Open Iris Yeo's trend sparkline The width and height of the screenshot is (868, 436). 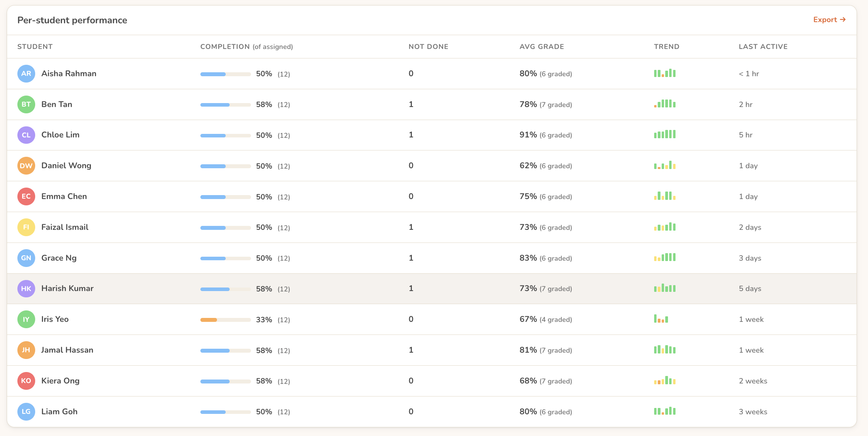[x=661, y=319]
